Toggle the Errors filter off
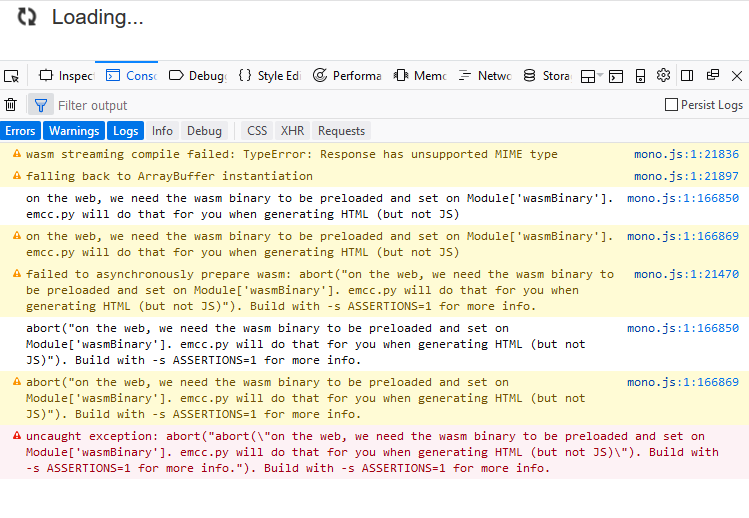Screen dimensions: 749x518 pos(21,131)
